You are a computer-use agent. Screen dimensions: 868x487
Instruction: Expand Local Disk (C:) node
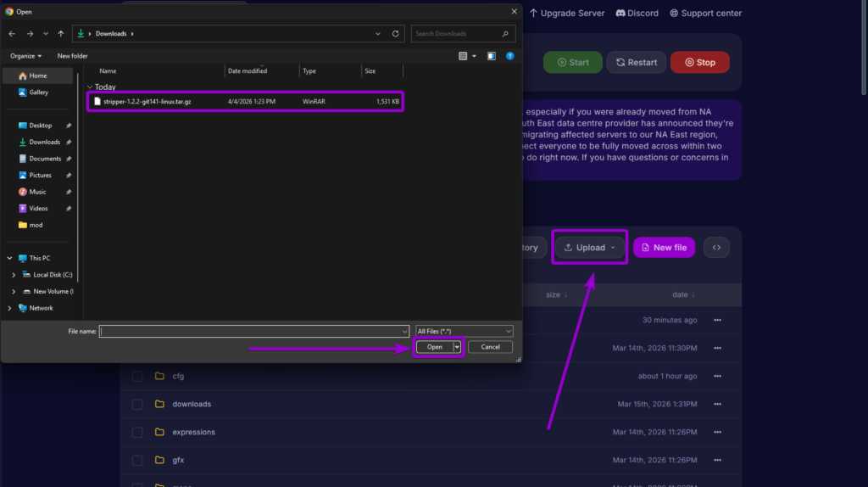pyautogui.click(x=14, y=275)
